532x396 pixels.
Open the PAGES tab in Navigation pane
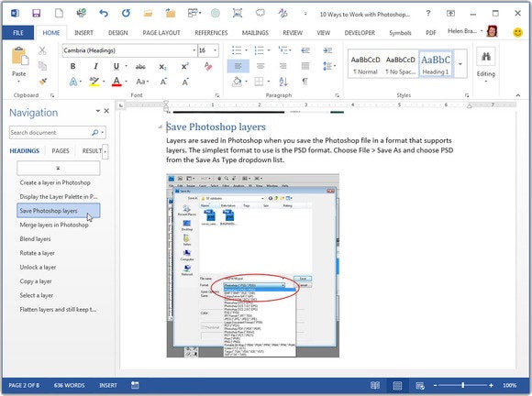pos(61,151)
